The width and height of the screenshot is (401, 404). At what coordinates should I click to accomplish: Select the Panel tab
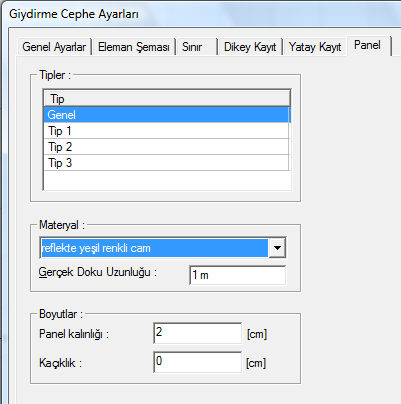(x=368, y=45)
